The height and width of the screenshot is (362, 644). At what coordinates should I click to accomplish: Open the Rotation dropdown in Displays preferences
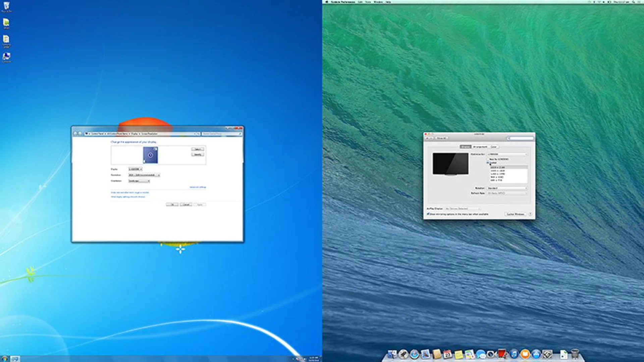pos(506,188)
